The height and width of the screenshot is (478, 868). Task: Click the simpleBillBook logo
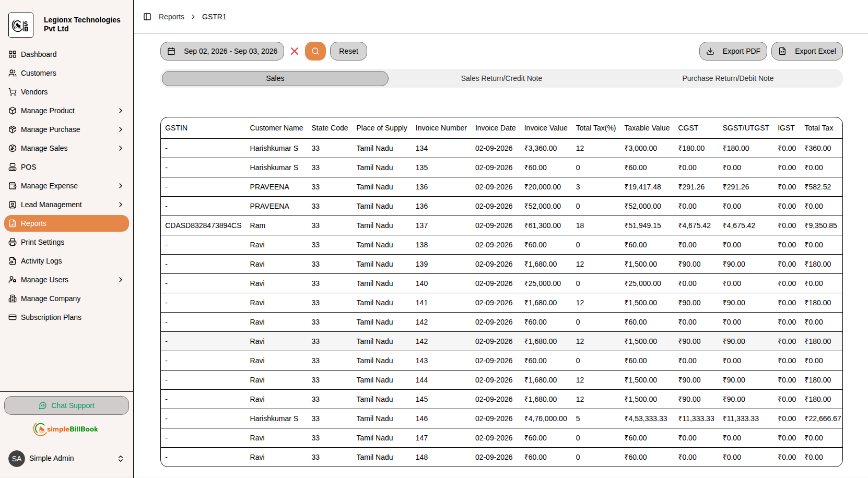pyautogui.click(x=66, y=429)
